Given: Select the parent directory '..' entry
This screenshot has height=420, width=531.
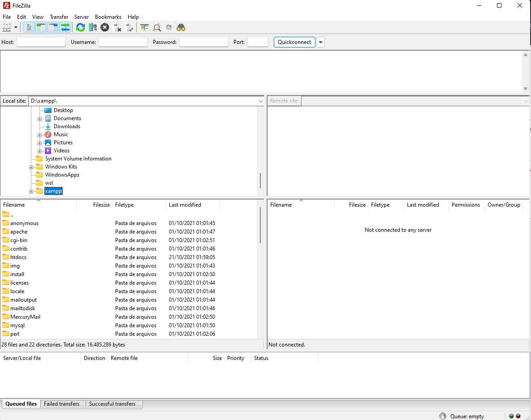Looking at the screenshot, I should [x=8, y=214].
